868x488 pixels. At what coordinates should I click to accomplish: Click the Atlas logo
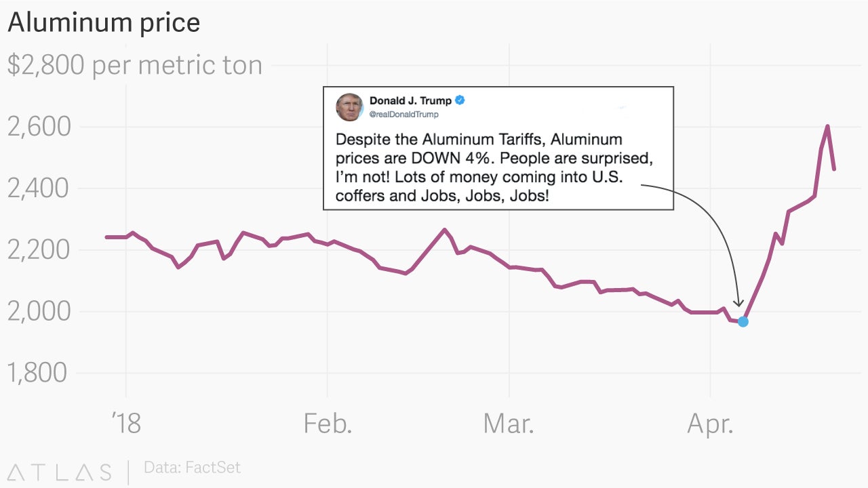pos(60,472)
